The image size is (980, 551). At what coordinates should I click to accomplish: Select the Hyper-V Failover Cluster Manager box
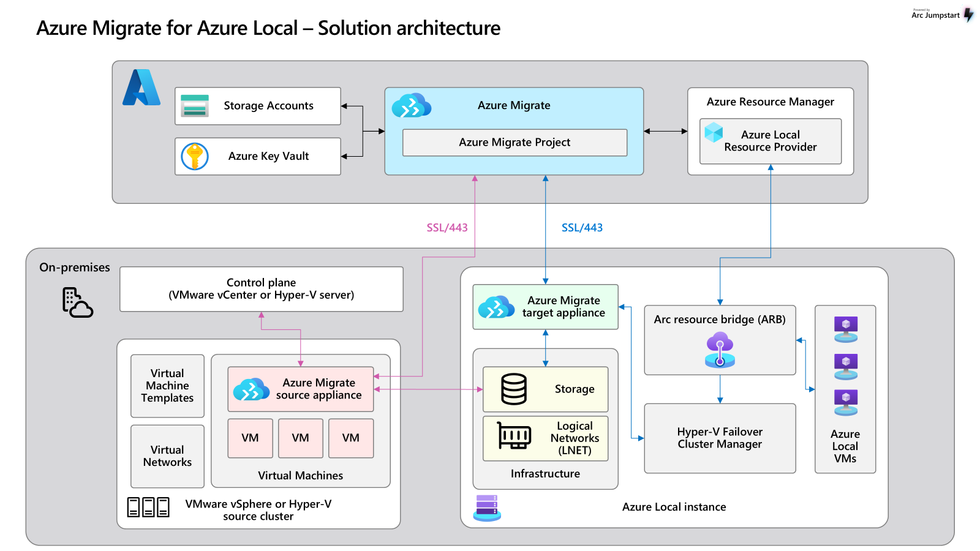[x=720, y=438]
